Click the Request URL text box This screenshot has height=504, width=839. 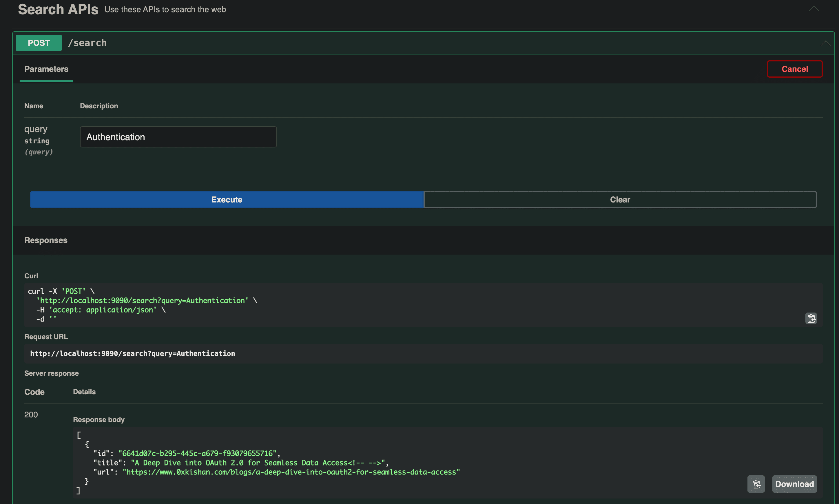coord(132,354)
